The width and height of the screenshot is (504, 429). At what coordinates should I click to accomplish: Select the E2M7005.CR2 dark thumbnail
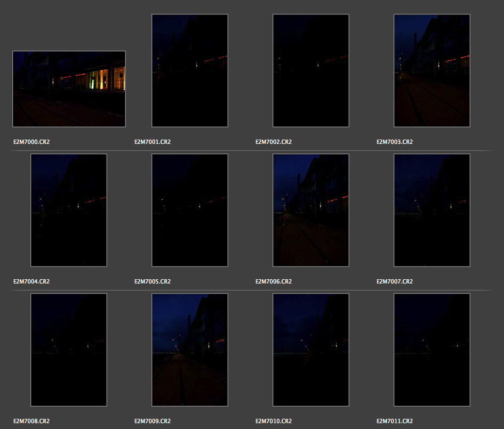(190, 210)
